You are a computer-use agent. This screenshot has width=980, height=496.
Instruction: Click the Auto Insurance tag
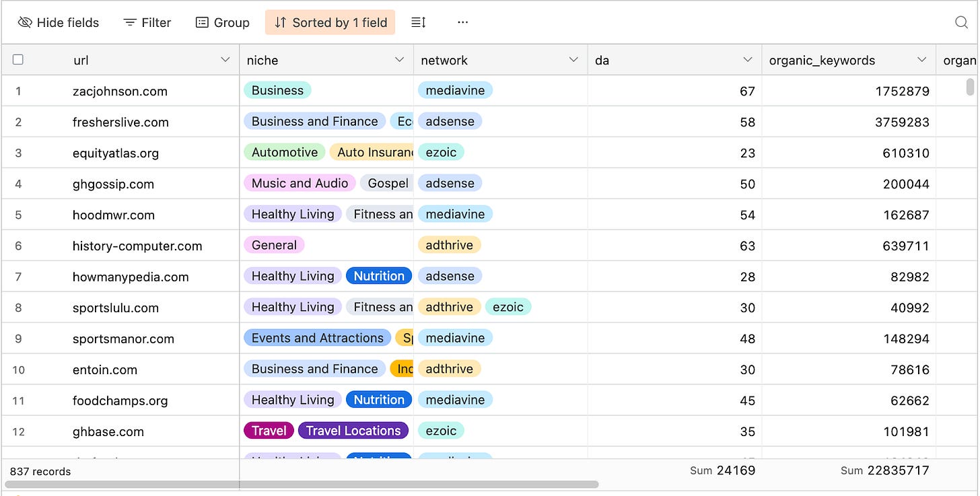(372, 152)
